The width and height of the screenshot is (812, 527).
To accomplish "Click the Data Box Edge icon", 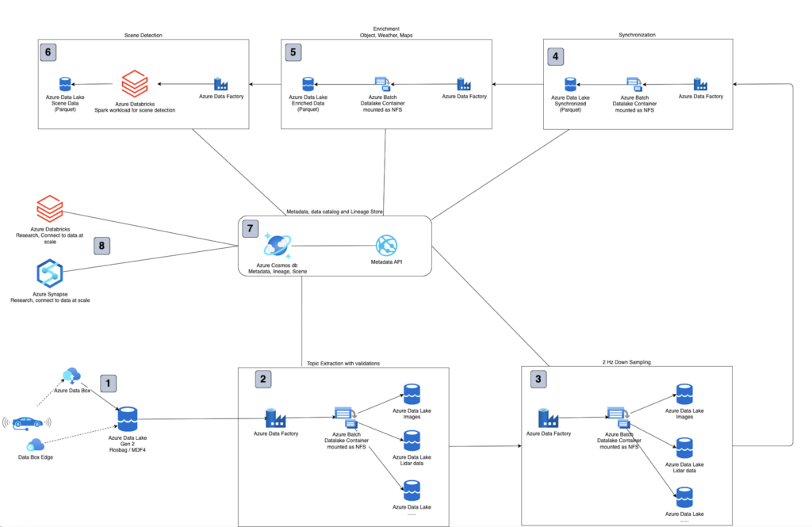I will coord(36,445).
